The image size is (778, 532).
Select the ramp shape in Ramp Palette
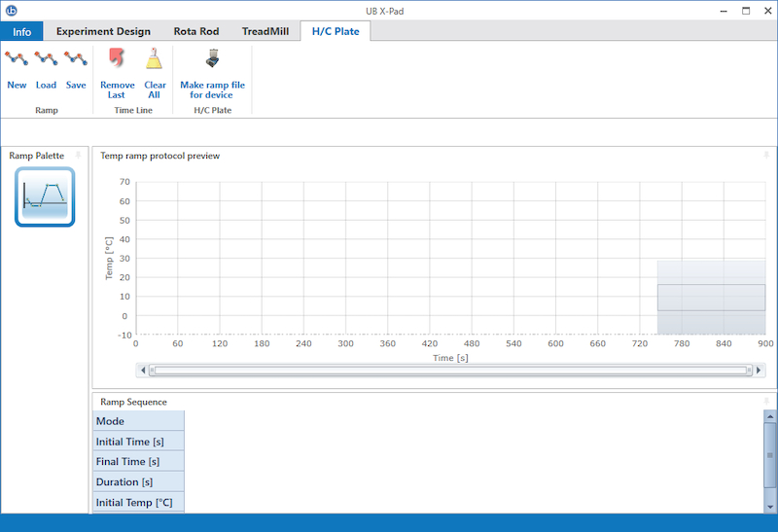click(x=45, y=196)
